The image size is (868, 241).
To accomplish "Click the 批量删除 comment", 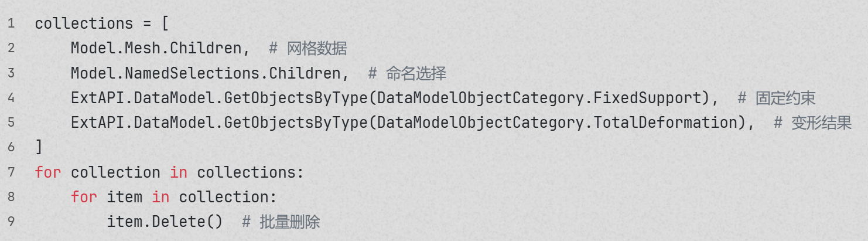I will (x=290, y=222).
